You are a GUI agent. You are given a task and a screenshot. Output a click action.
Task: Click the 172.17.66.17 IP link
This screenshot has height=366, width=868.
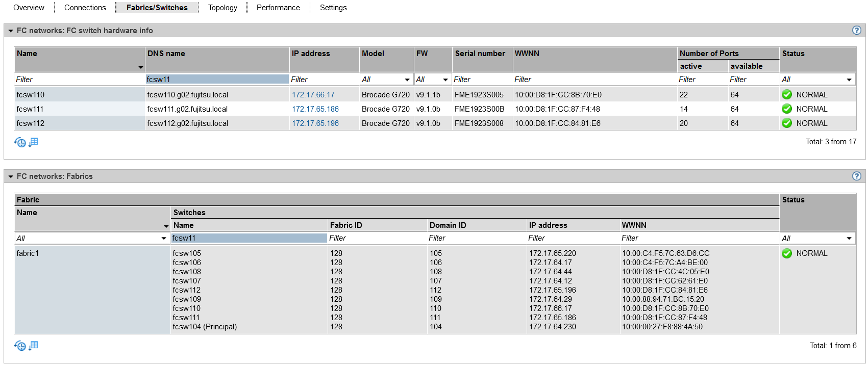coord(313,95)
